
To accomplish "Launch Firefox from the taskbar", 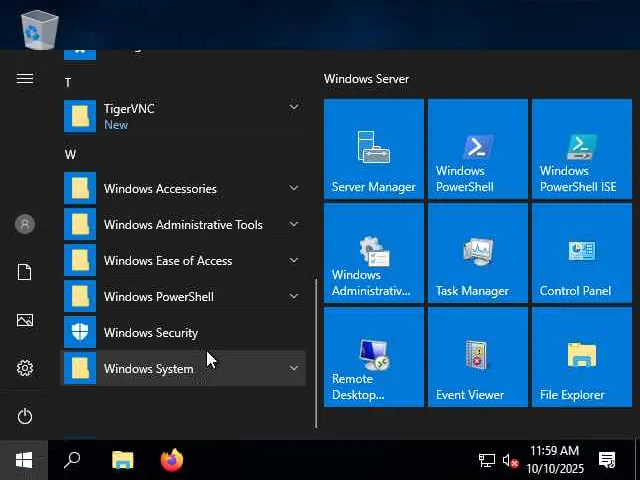I will click(x=171, y=460).
